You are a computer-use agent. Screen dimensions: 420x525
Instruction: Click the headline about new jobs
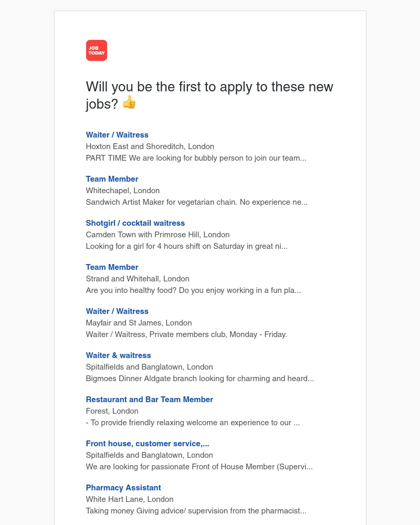[209, 87]
